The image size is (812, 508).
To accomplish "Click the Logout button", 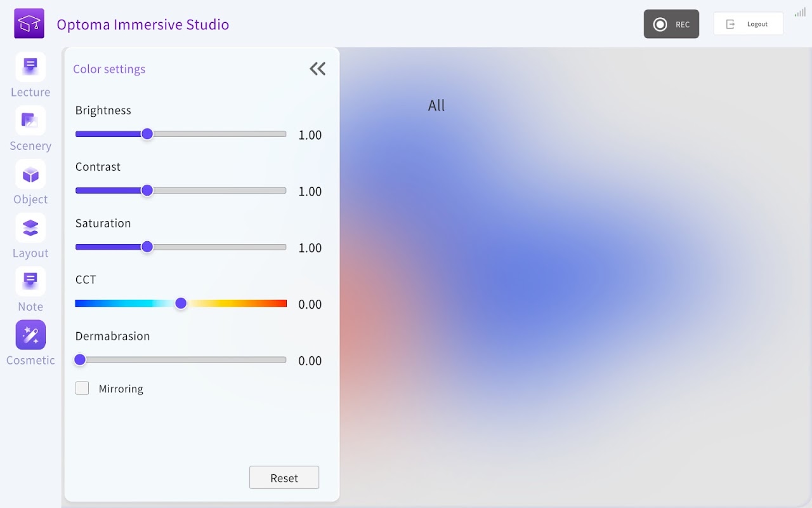I will [x=748, y=24].
